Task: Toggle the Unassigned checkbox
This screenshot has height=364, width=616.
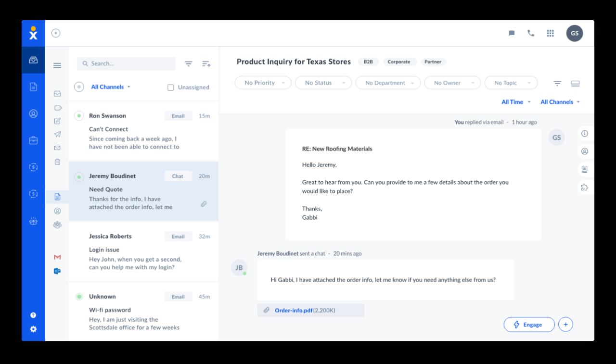Action: click(171, 87)
